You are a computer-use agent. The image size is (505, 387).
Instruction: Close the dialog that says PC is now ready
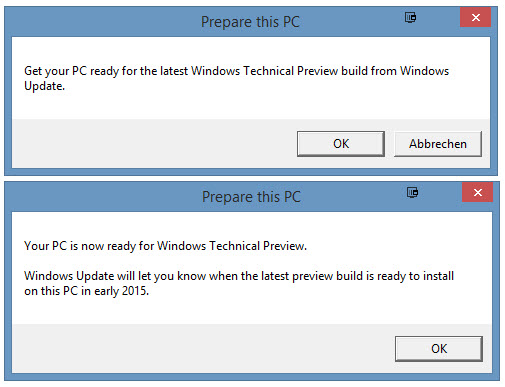click(x=478, y=192)
